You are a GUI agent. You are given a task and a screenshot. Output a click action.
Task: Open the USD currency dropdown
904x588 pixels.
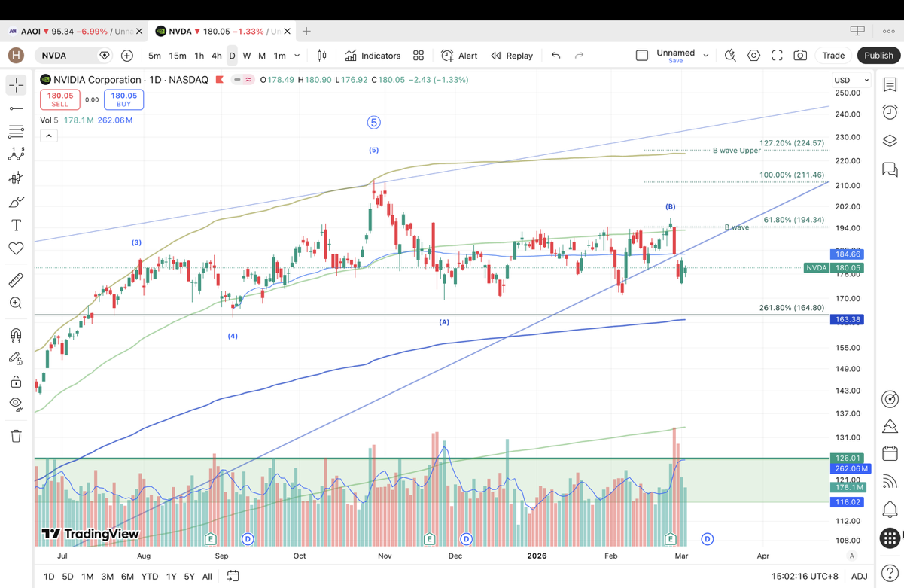click(x=851, y=80)
